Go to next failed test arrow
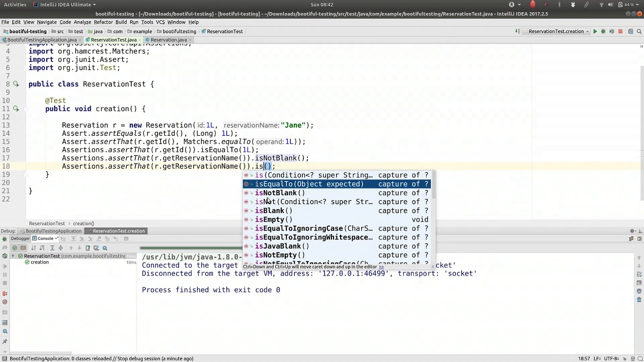The width and height of the screenshot is (644, 362). pos(78,248)
